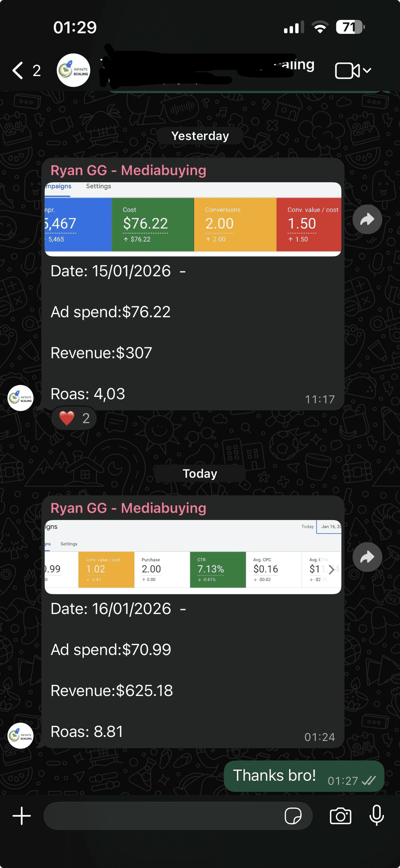400x868 pixels.
Task: Tap the heart reaction with count 2
Action: (x=74, y=418)
